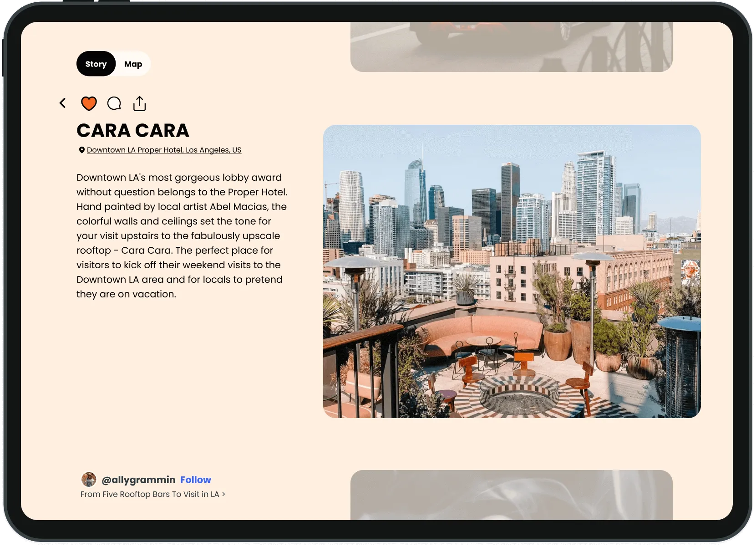Follow the @allygrammin account

(196, 480)
